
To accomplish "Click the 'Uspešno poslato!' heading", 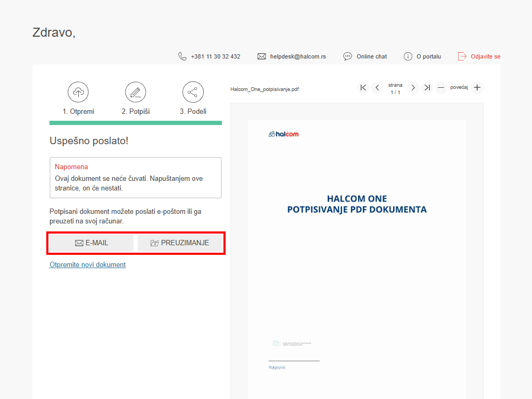I will pos(89,141).
